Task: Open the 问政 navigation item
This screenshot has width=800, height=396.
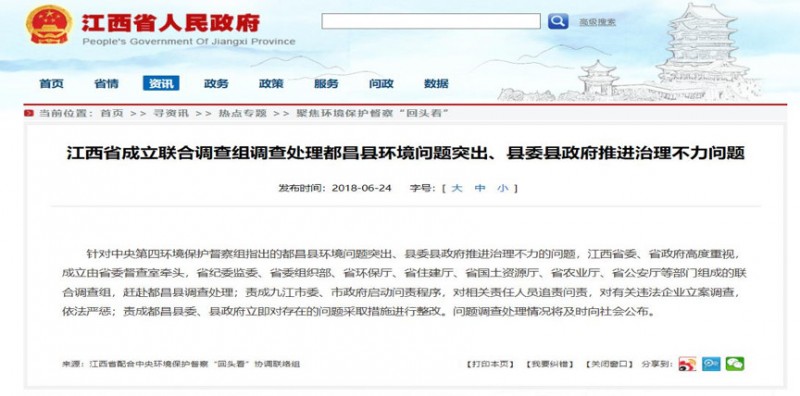Action: coord(381,84)
